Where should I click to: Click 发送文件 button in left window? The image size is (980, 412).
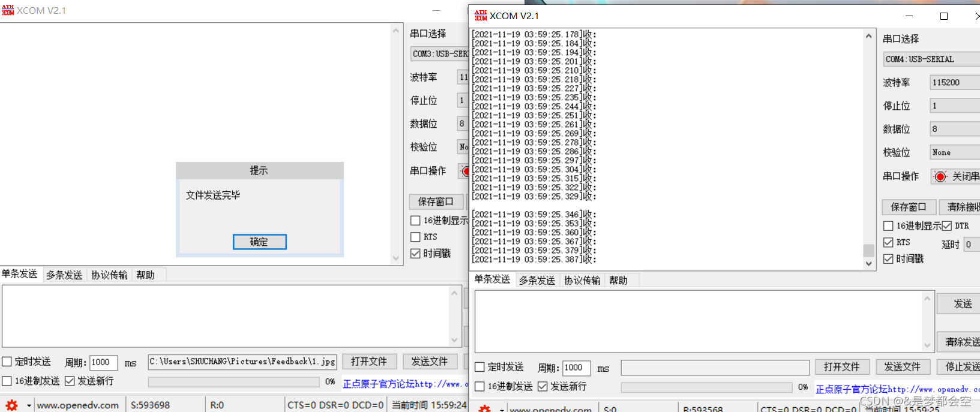tap(430, 362)
